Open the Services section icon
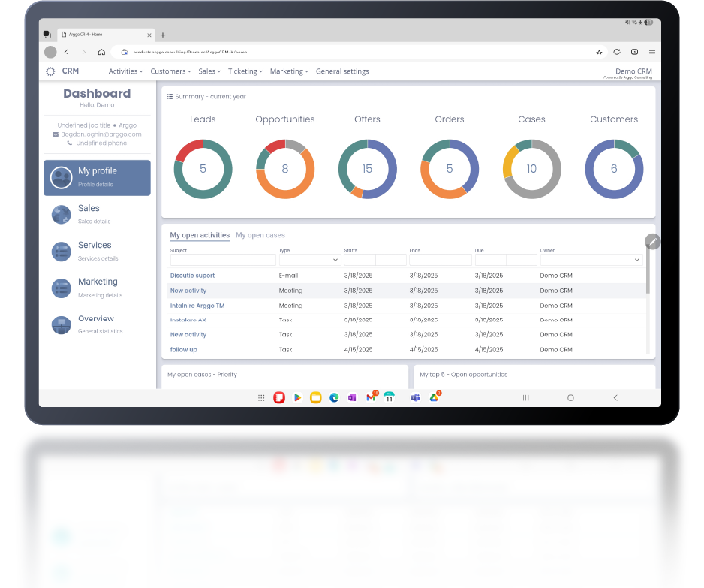Image resolution: width=704 pixels, height=588 pixels. click(61, 252)
